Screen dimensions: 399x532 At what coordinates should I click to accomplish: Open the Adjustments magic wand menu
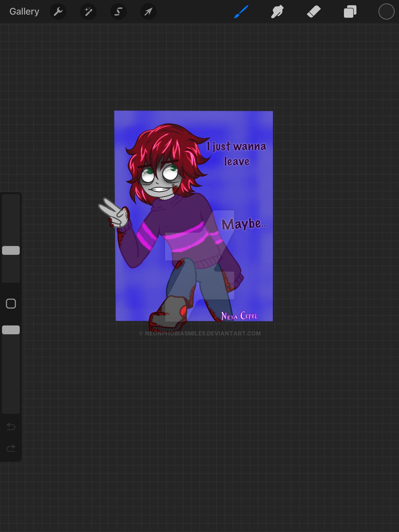88,12
